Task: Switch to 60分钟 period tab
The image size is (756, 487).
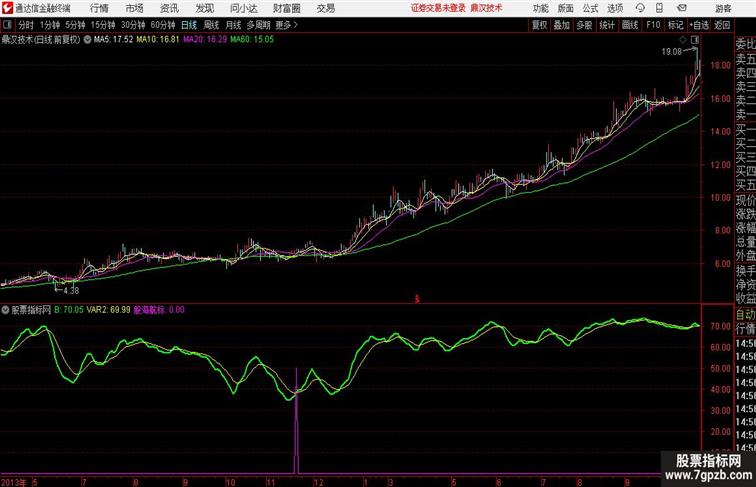Action: coord(163,25)
